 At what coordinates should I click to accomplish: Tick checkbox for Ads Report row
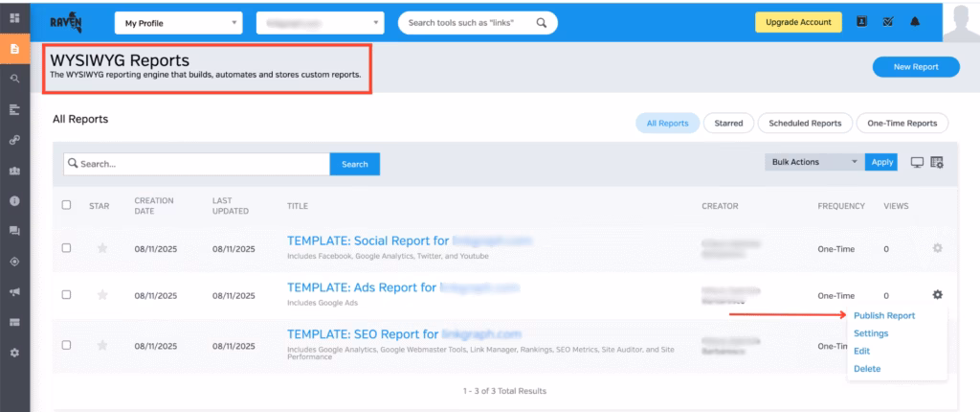66,295
